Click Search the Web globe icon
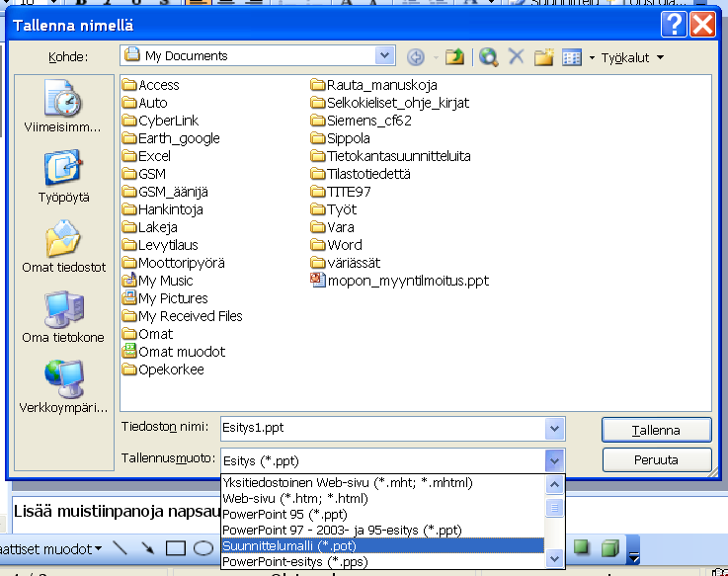 tap(488, 57)
